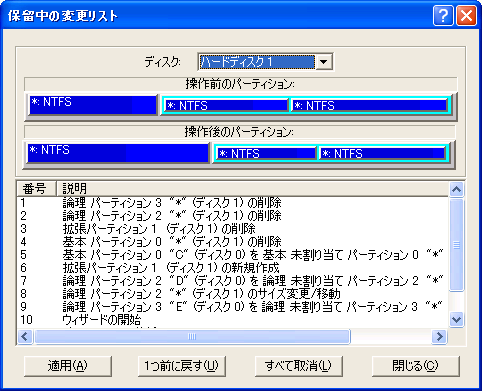Click the 閉じる(C) button

tap(416, 366)
